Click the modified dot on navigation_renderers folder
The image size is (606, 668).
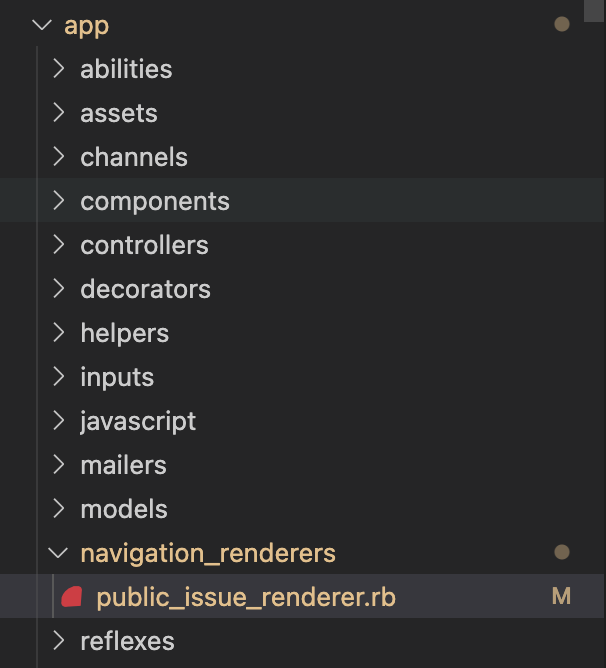point(561,552)
